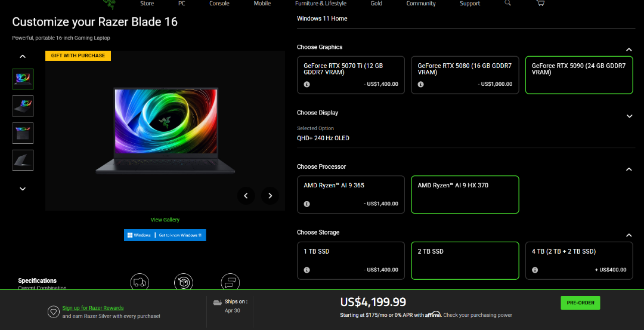Viewport: 644px width, 330px height.
Task: Select second laptop angled thumbnail
Action: 23,106
